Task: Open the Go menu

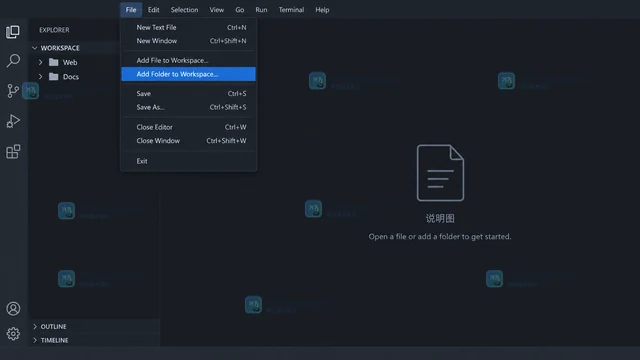Action: pos(240,10)
